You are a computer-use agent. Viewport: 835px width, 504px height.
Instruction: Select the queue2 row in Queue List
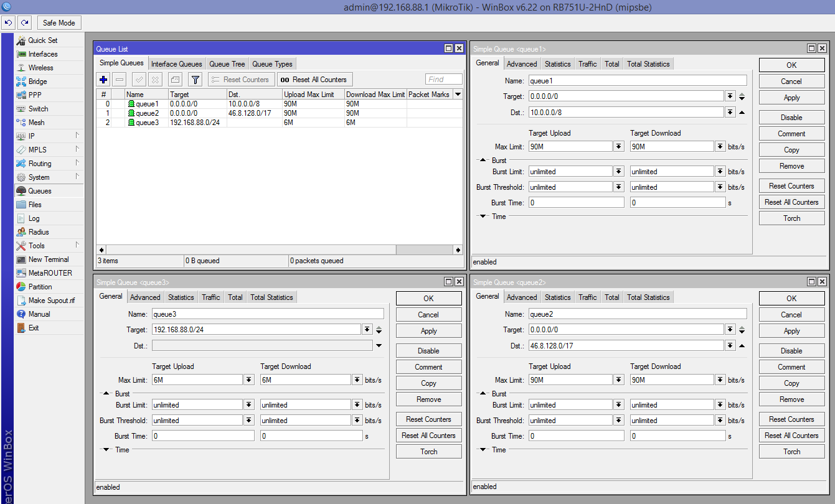pyautogui.click(x=147, y=113)
